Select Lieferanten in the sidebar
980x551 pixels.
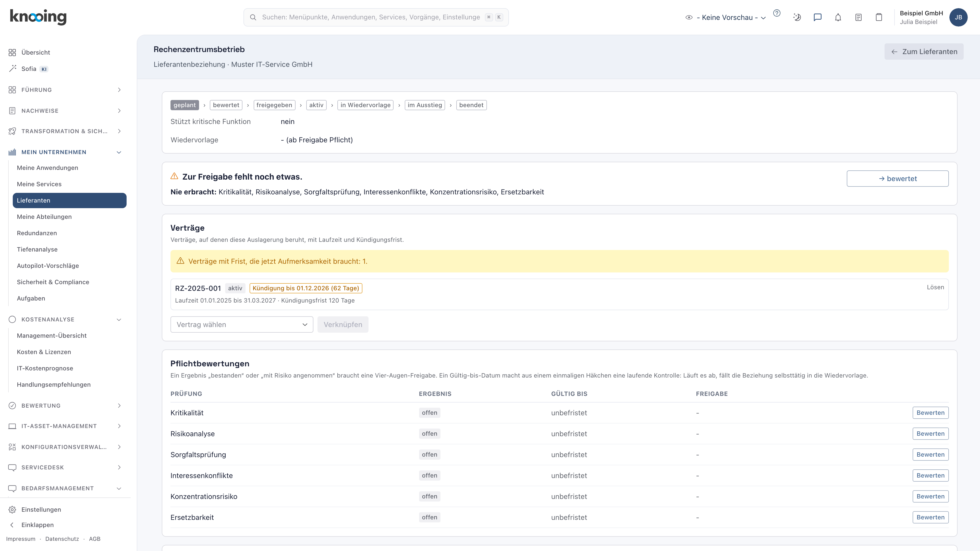tap(69, 201)
